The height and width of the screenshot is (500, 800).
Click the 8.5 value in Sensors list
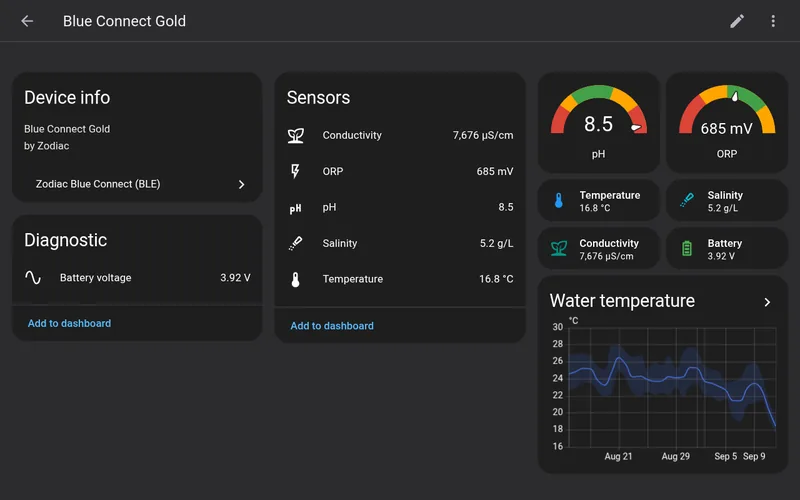click(506, 207)
